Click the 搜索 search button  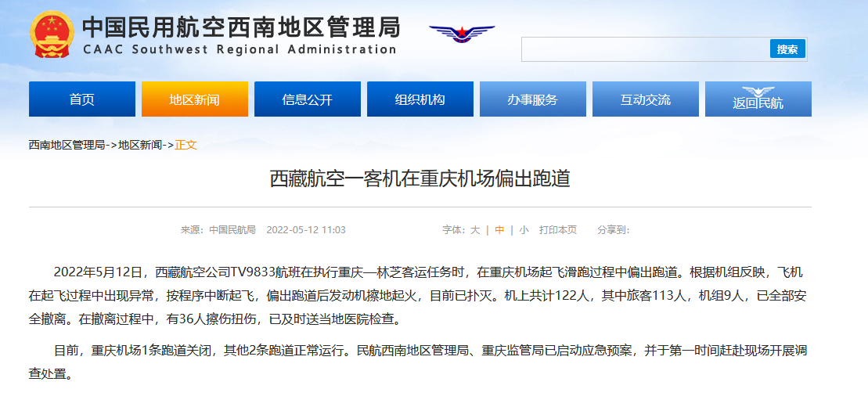tap(787, 49)
